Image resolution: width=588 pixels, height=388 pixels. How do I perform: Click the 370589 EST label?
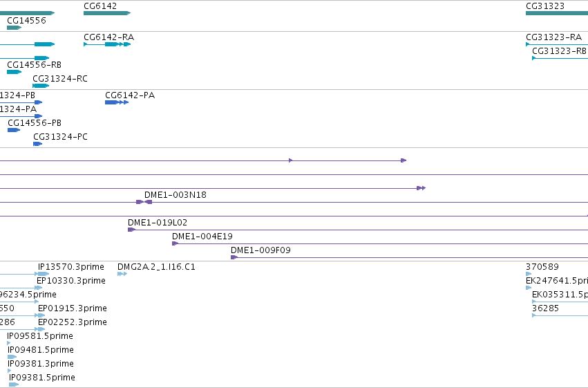coord(542,267)
